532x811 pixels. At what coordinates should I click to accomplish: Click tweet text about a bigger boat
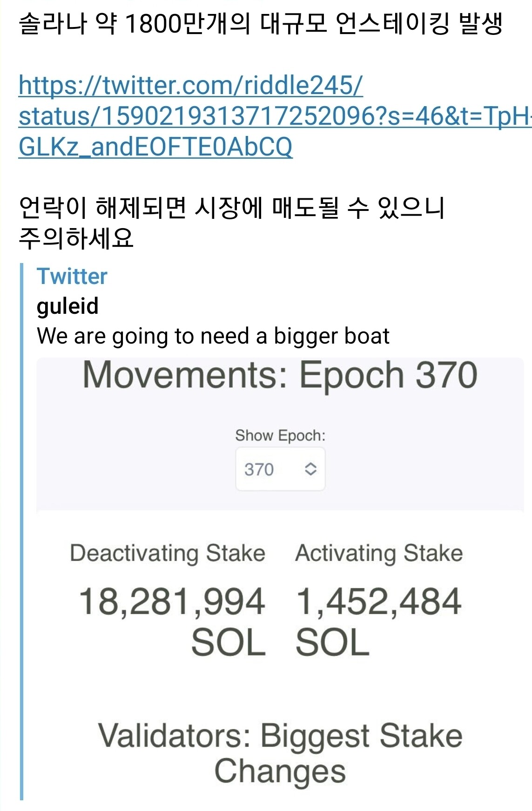click(213, 336)
